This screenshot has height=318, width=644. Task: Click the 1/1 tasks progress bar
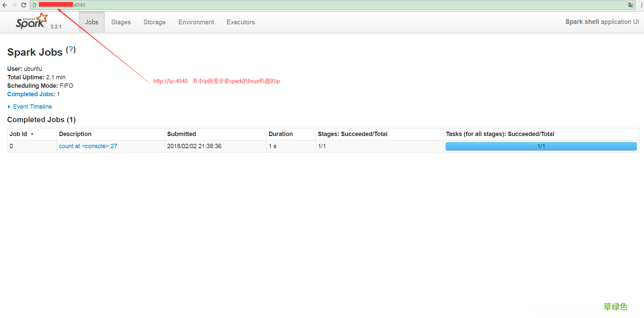coord(541,146)
